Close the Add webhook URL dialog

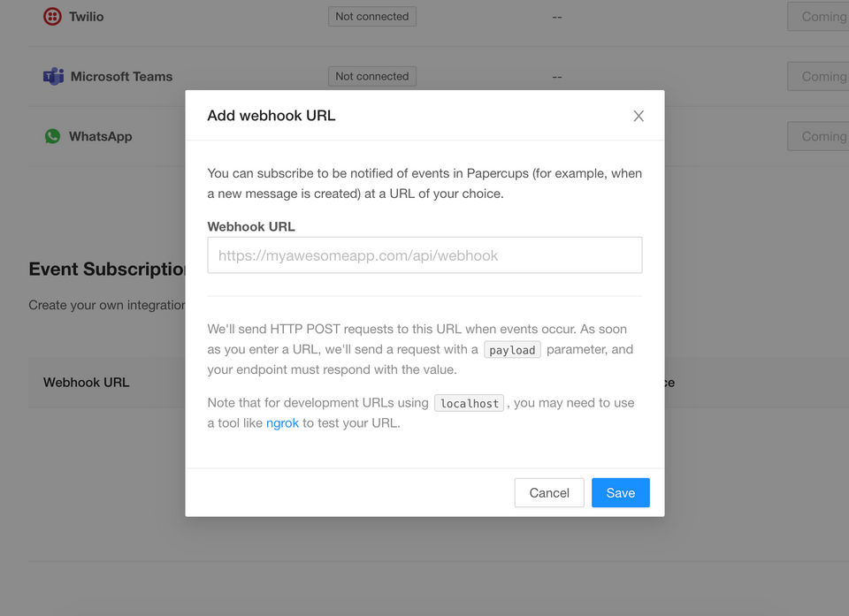pyautogui.click(x=639, y=116)
